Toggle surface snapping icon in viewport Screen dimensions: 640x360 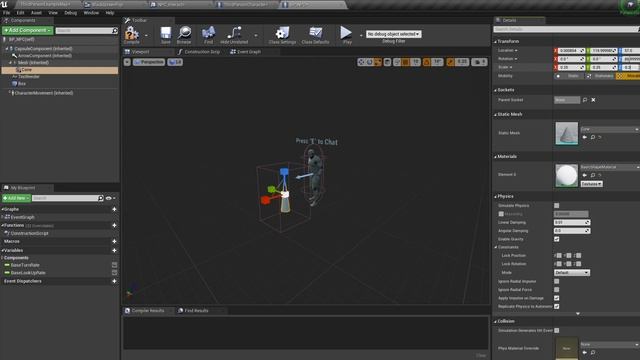pyautogui.click(x=397, y=62)
